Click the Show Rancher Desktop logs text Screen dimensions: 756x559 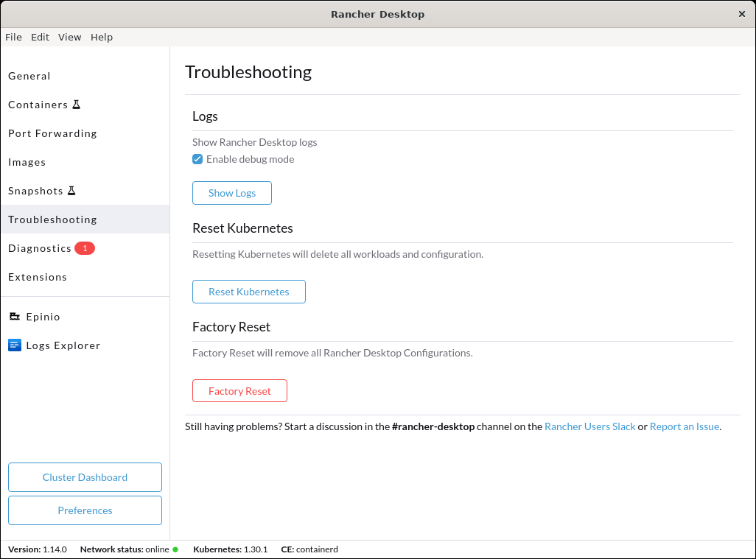tap(254, 142)
